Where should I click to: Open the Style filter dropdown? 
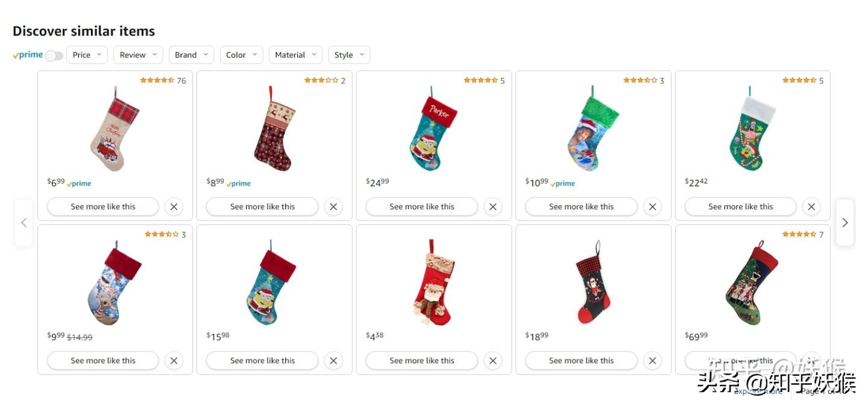point(349,55)
